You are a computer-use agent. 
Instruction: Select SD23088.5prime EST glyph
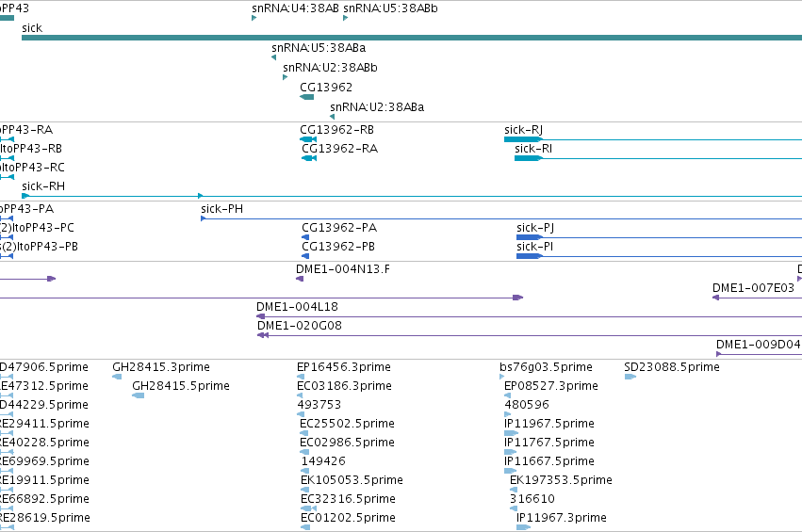tap(630, 378)
